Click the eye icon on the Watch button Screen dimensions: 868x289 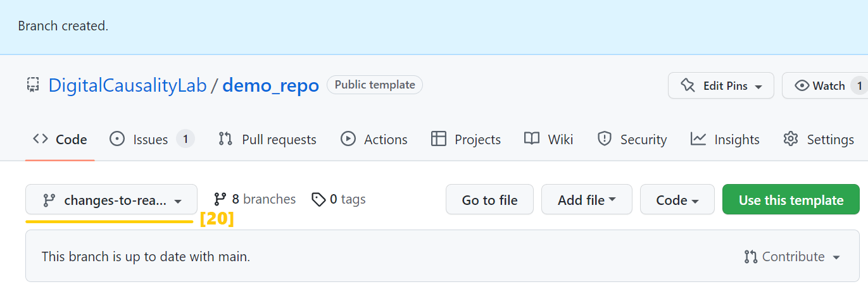(802, 86)
